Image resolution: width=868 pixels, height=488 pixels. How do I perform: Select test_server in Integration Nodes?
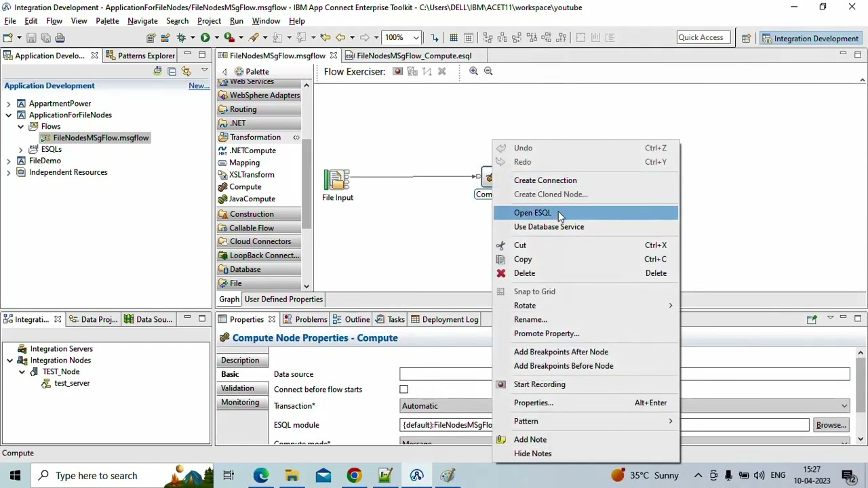[x=72, y=384]
